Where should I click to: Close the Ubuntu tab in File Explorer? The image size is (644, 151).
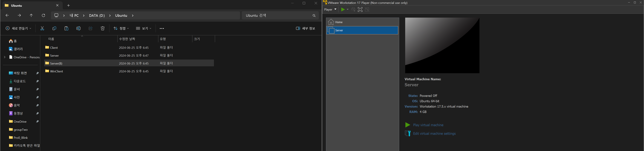(x=58, y=5)
